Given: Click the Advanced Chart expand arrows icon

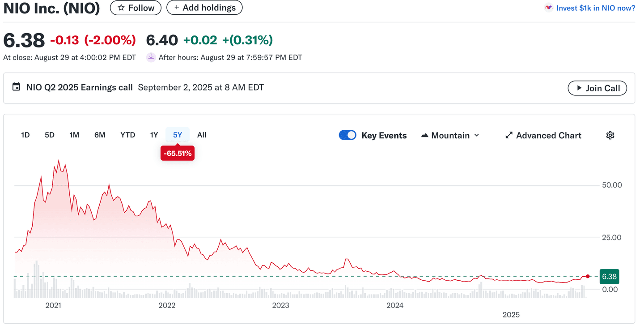Looking at the screenshot, I should click(508, 135).
